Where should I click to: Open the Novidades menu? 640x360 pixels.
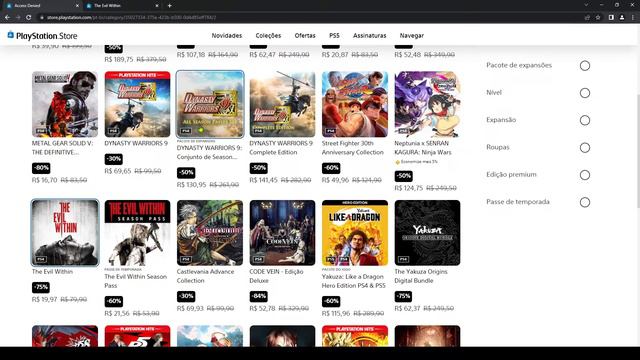click(227, 36)
